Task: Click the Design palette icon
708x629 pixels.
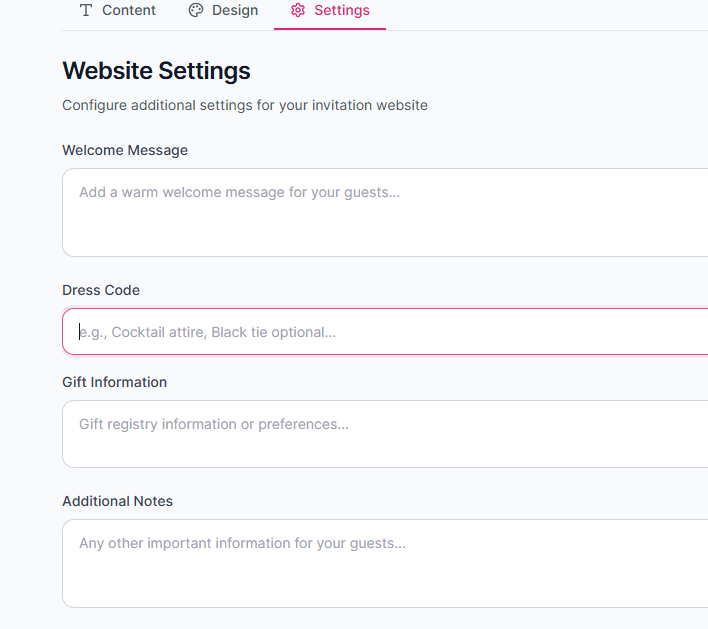Action: click(x=196, y=10)
